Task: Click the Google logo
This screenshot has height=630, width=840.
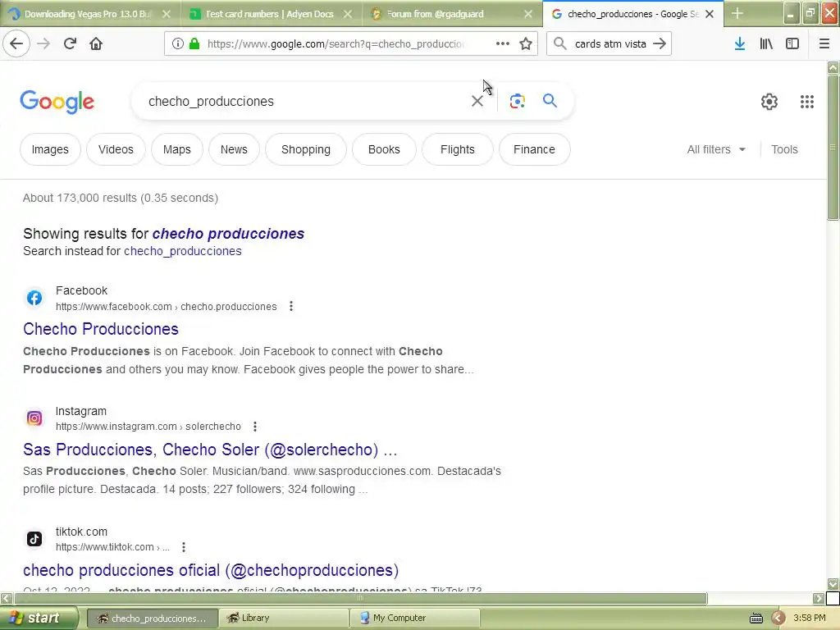Action: coord(57,102)
